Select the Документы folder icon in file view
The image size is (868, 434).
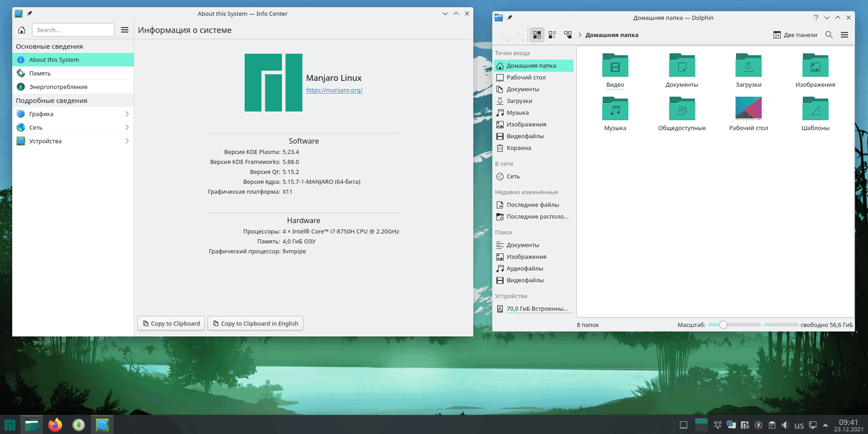pos(682,65)
